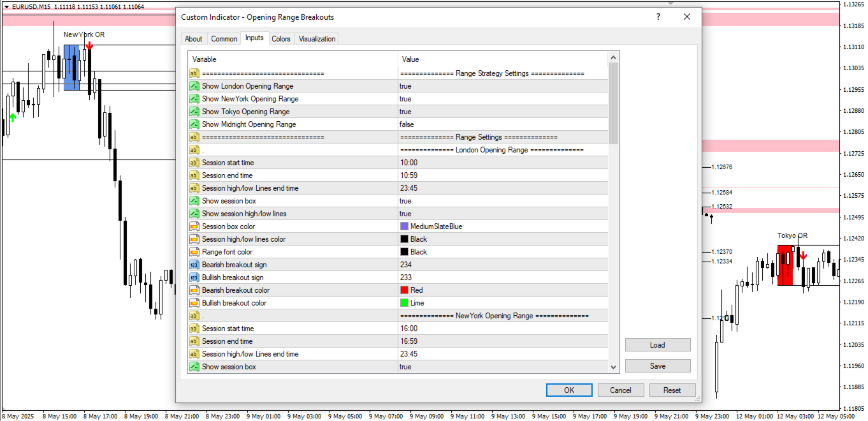The image size is (868, 421).
Task: Click the inputs list scrollbar up arrow
Action: (614, 58)
